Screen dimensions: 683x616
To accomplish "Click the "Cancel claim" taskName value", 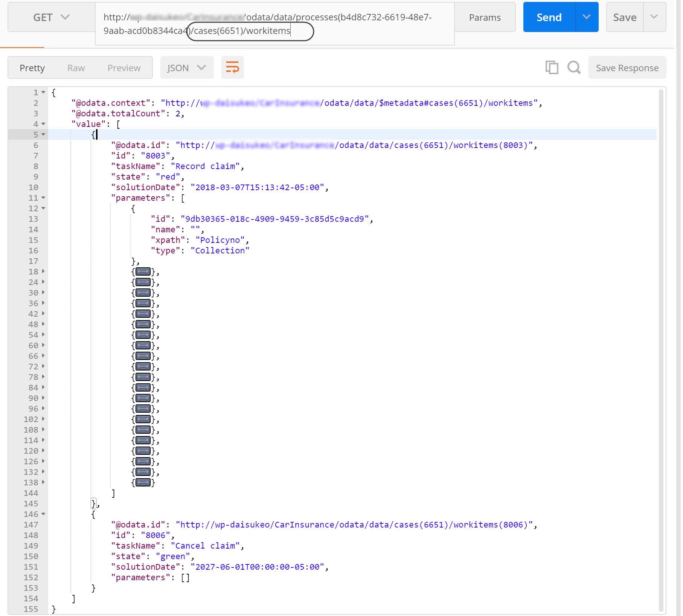I will [x=205, y=546].
